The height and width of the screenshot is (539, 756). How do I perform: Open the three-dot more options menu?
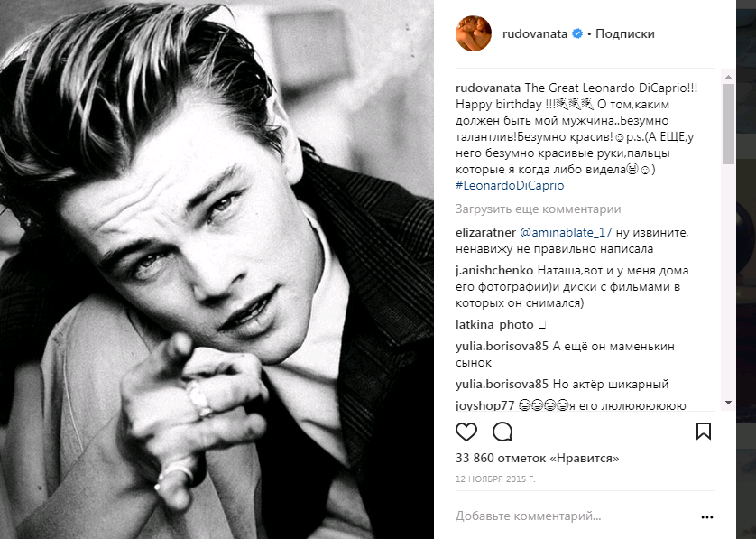pyautogui.click(x=707, y=517)
